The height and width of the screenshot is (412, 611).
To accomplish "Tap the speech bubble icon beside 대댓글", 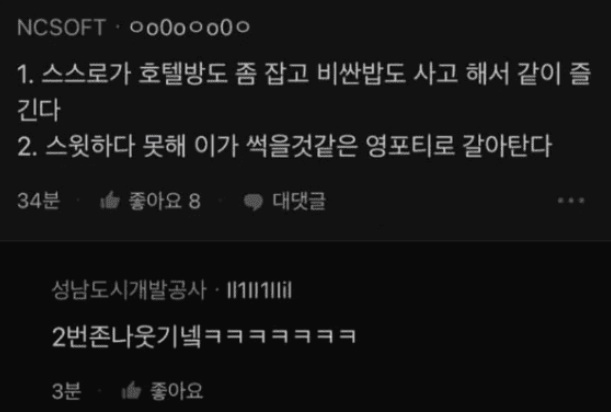I will click(253, 202).
